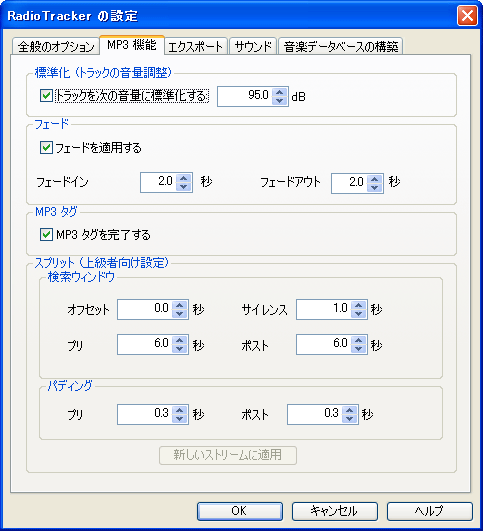Increase normalization dB value with up arrow
The width and height of the screenshot is (483, 531).
pos(279,92)
